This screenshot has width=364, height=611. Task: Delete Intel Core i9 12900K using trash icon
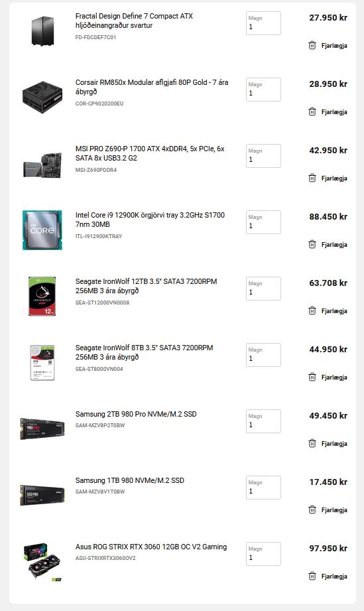312,244
